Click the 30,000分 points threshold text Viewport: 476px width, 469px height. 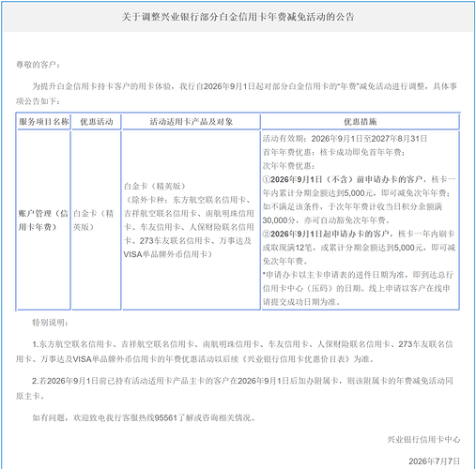point(279,220)
